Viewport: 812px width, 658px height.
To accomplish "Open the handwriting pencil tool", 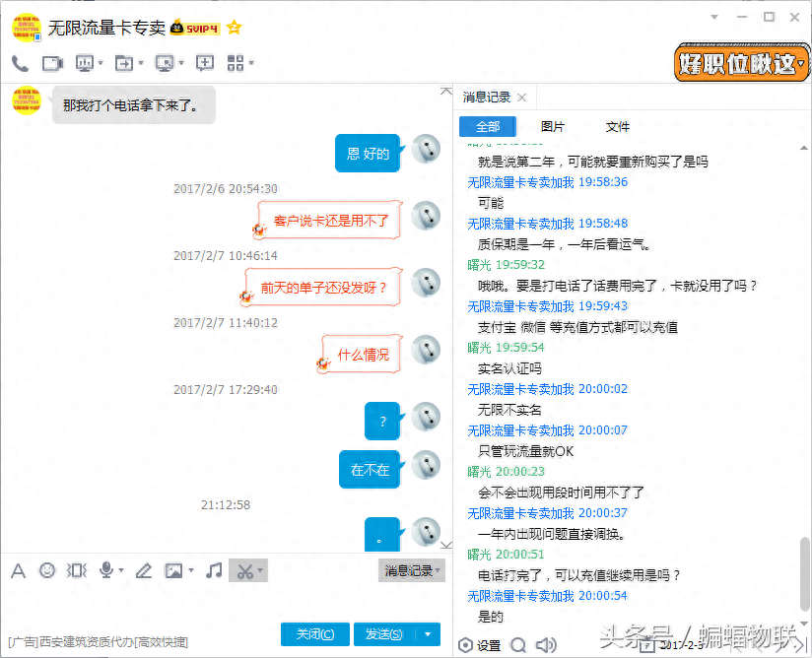I will [144, 570].
